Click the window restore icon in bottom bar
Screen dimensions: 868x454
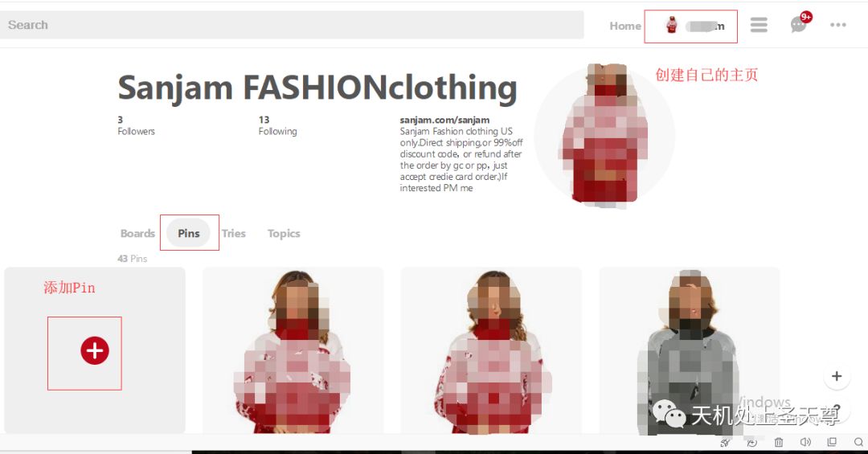tap(832, 442)
